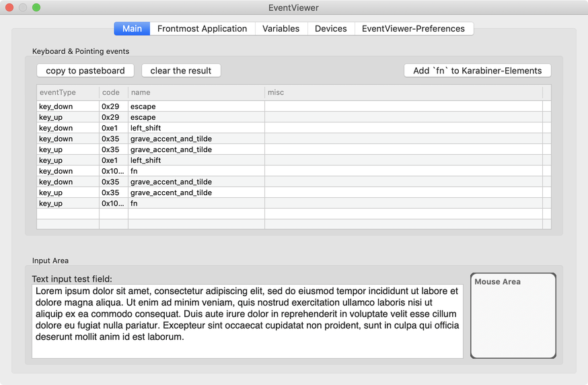Go to the Devices tab
The image size is (588, 385).
pyautogui.click(x=331, y=28)
